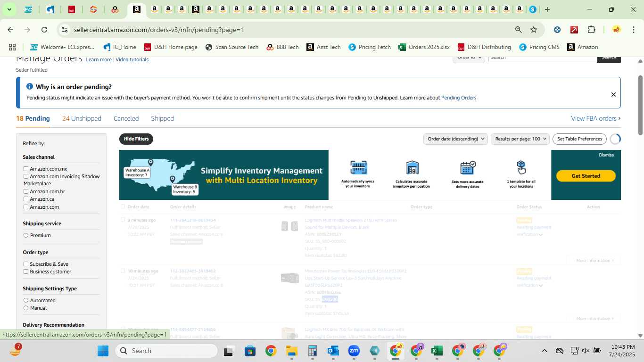Open Calculator from taskbar
Image resolution: width=644 pixels, height=362 pixels.
312,351
